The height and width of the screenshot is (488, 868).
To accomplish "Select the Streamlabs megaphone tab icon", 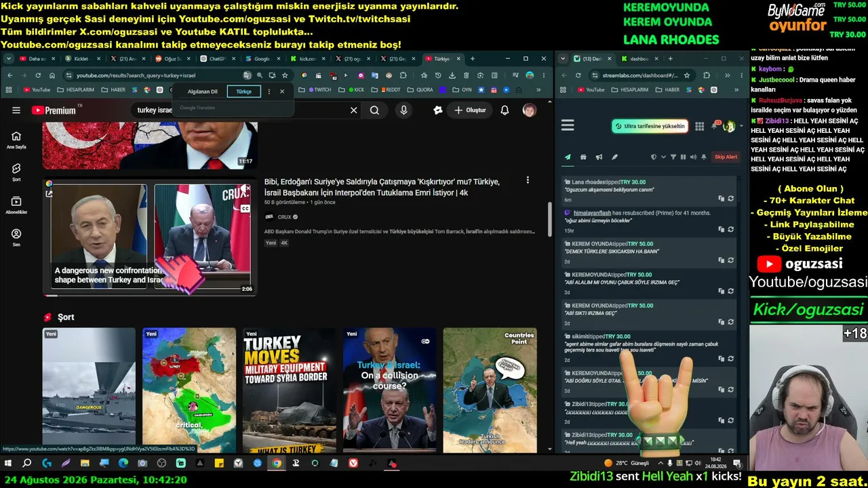I will [599, 157].
